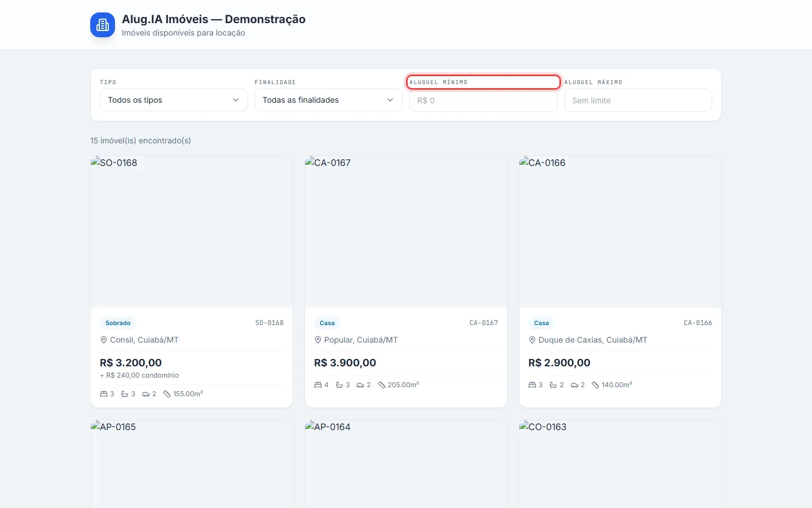Click location pin icon beside Duque de Caxias

(532, 340)
